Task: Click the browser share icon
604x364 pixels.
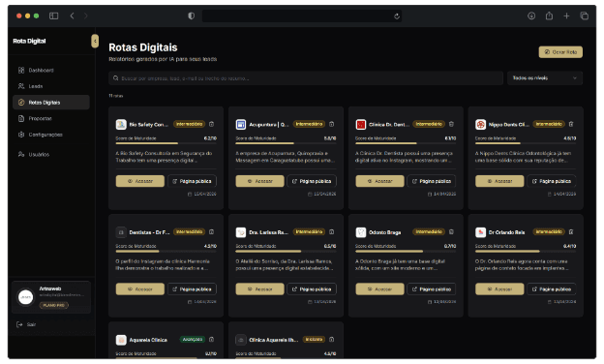Action: click(549, 15)
